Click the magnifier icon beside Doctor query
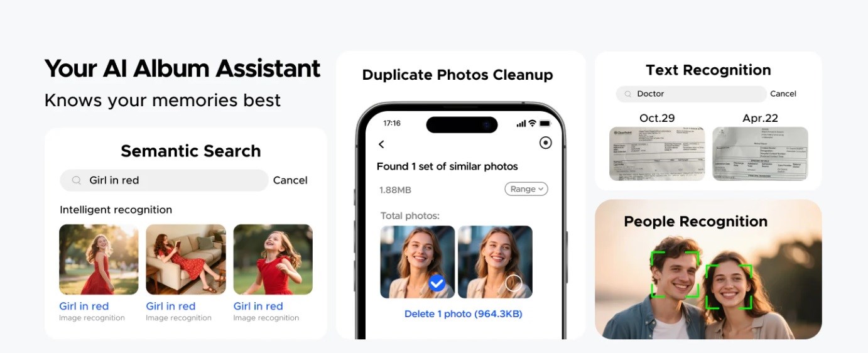Viewport: 868px width, 353px height. click(x=627, y=94)
